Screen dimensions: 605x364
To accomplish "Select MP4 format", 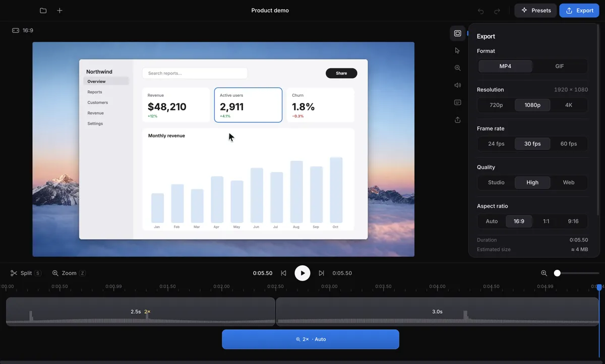I will (x=505, y=66).
